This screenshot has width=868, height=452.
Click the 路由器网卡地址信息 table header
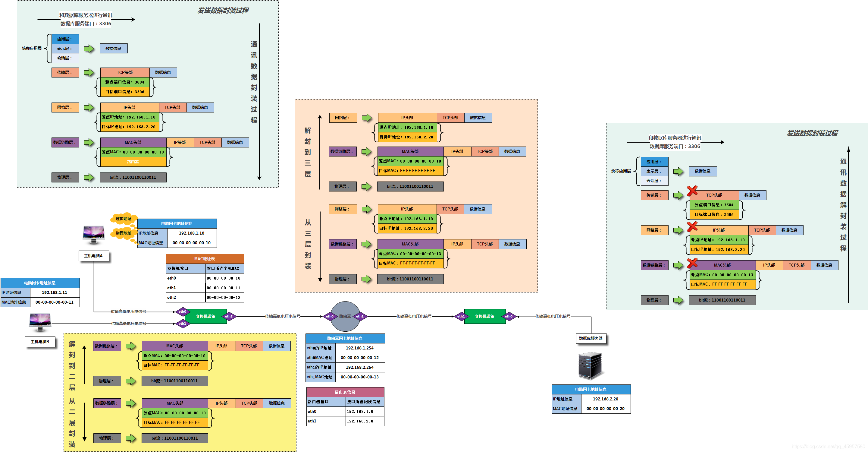point(345,338)
